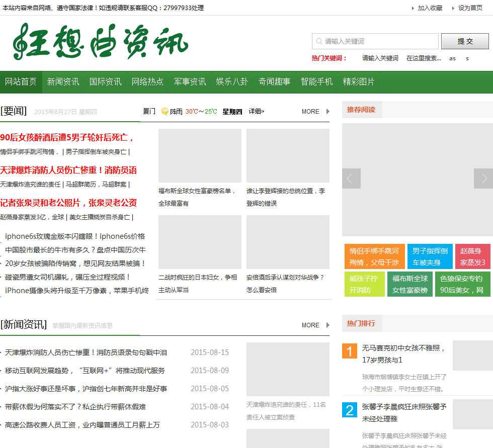Click green tile 色狼保安专钓90后美女
Image resolution: width=493 pixels, height=448 pixels.
(463, 284)
